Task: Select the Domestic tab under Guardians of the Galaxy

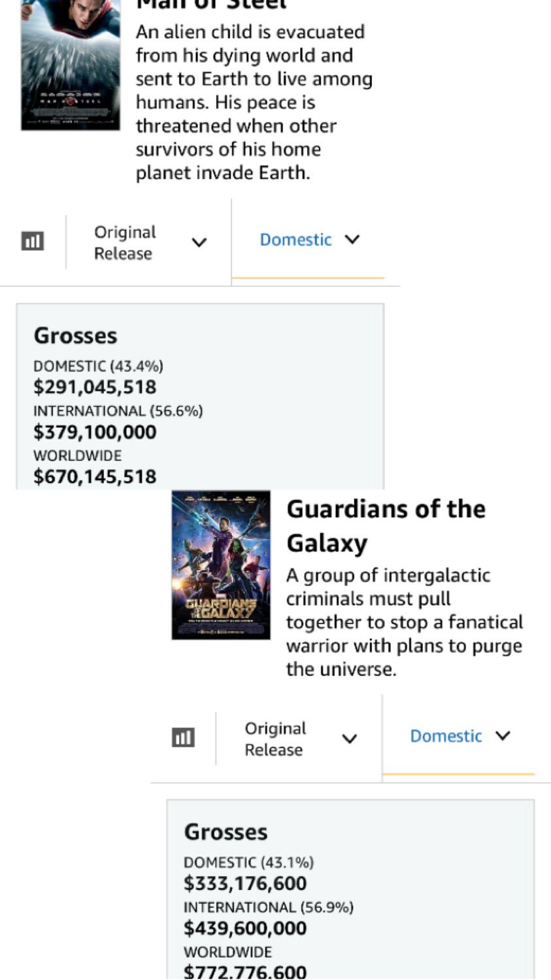Action: tap(459, 736)
